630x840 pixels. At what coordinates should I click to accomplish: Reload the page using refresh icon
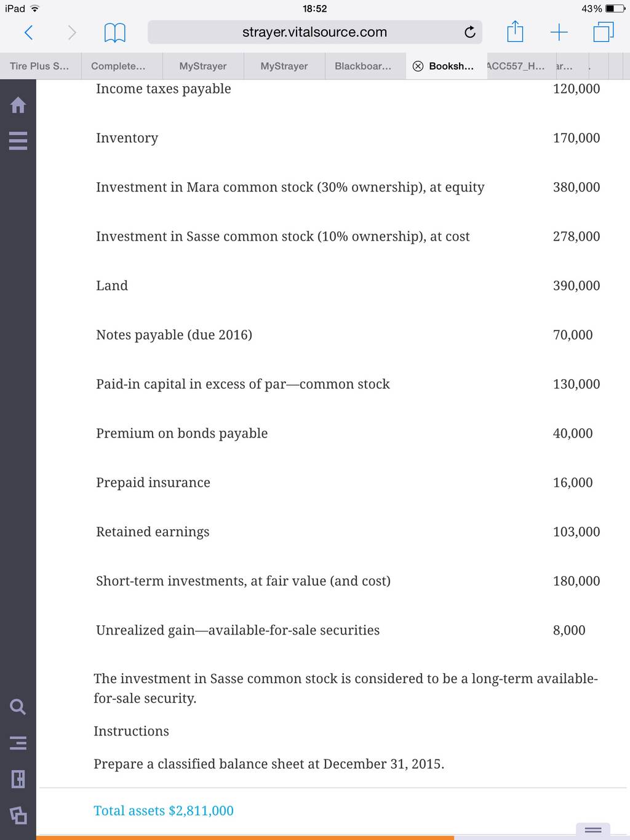click(x=470, y=32)
